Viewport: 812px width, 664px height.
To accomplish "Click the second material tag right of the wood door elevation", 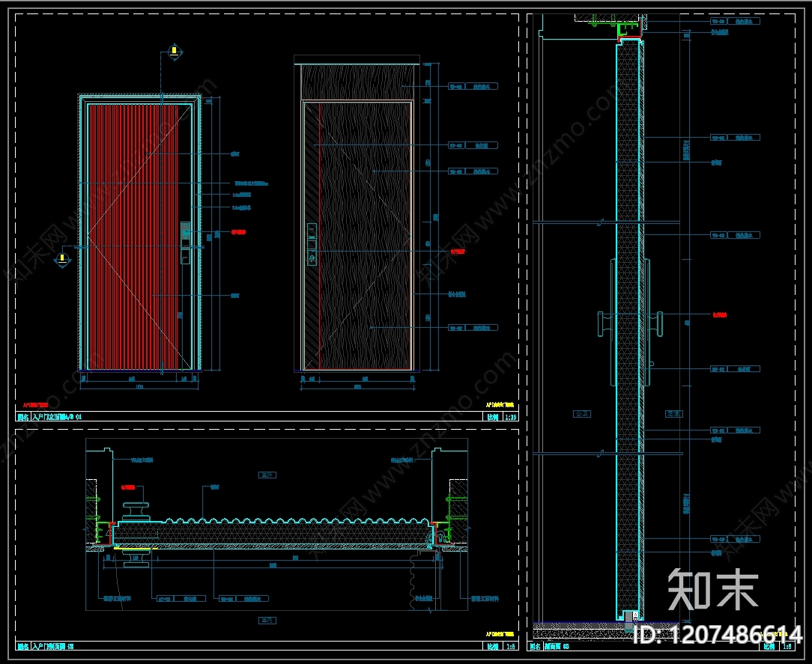I will (473, 145).
